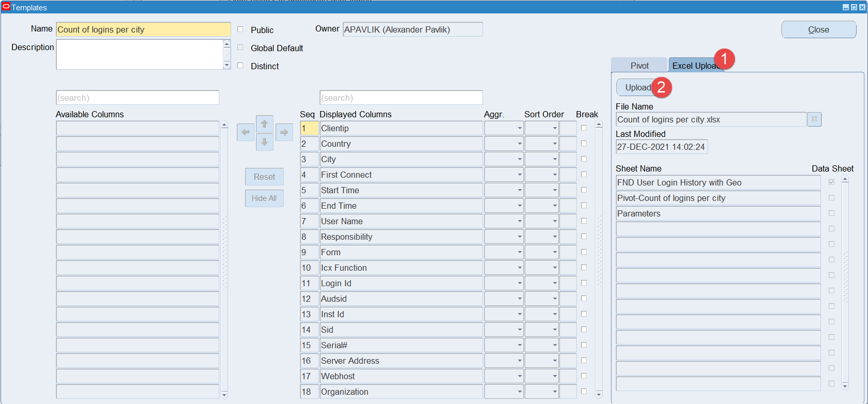Select the Country displayed column
This screenshot has height=404, width=868.
401,144
